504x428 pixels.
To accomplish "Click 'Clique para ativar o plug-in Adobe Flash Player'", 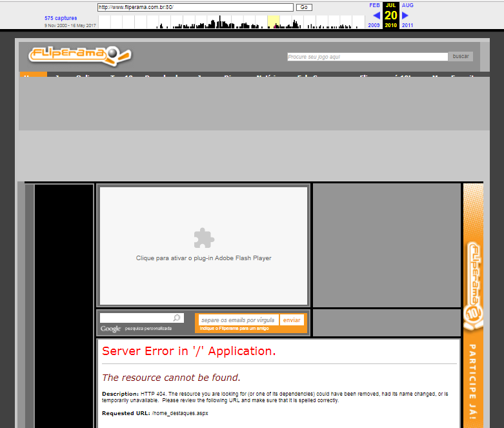I will click(203, 258).
